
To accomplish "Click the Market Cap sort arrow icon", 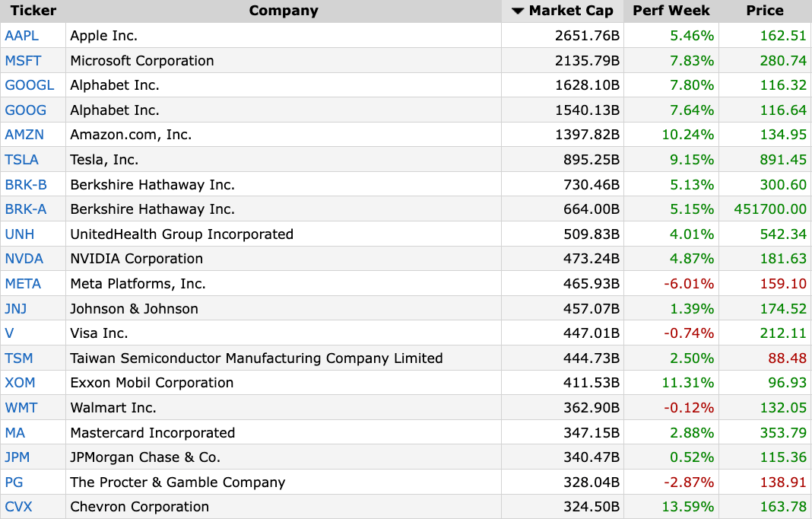I will (517, 11).
